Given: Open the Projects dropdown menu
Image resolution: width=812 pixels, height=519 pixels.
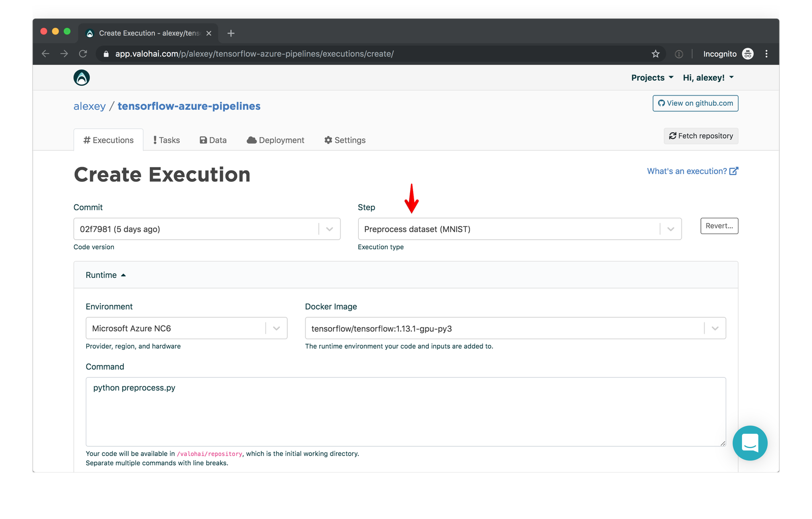Looking at the screenshot, I should coord(652,78).
